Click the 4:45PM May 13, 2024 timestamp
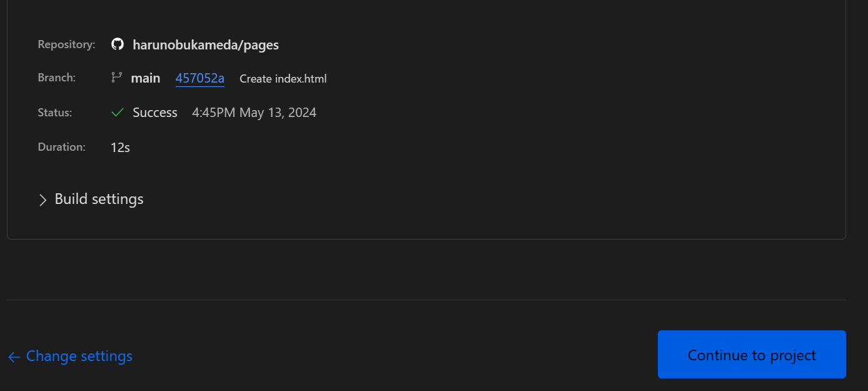The image size is (868, 391). click(x=254, y=113)
